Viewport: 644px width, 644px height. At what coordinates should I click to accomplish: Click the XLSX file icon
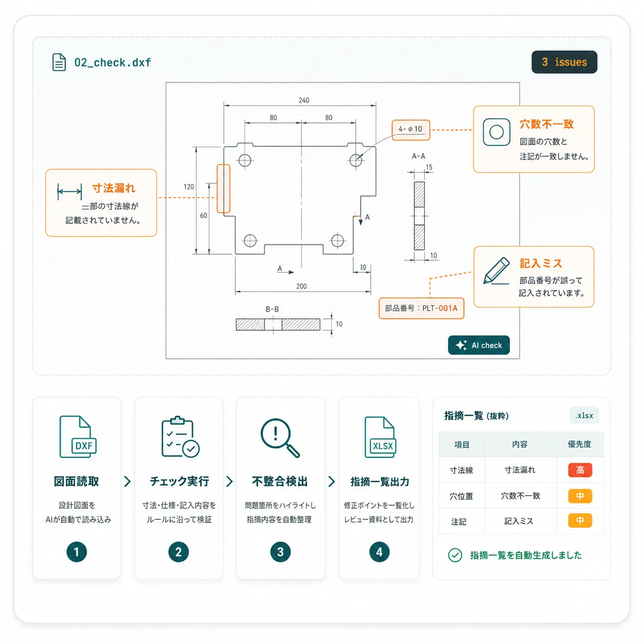coord(381,437)
